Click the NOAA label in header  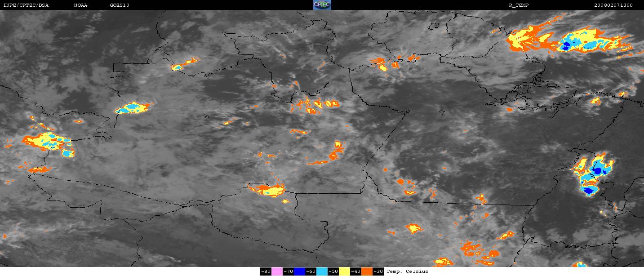tap(80, 5)
